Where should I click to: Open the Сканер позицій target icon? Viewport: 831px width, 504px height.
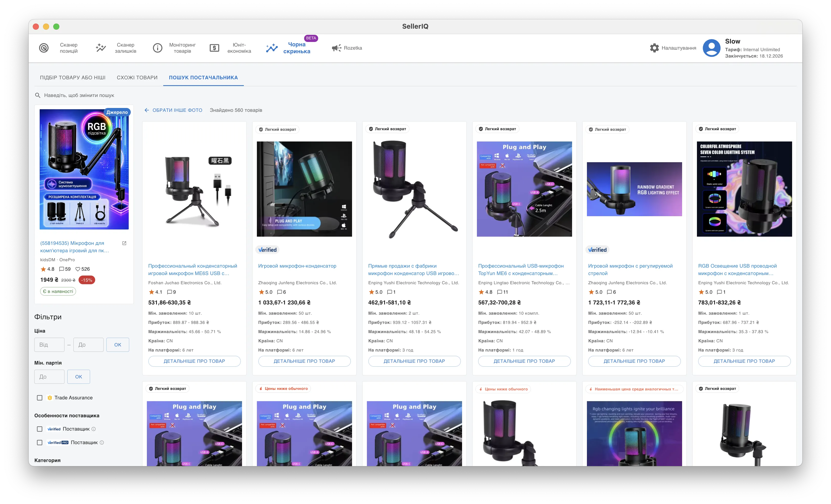[44, 48]
